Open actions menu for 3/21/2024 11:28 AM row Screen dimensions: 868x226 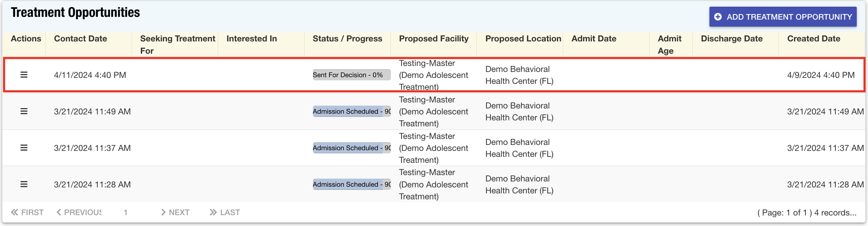[x=24, y=184]
